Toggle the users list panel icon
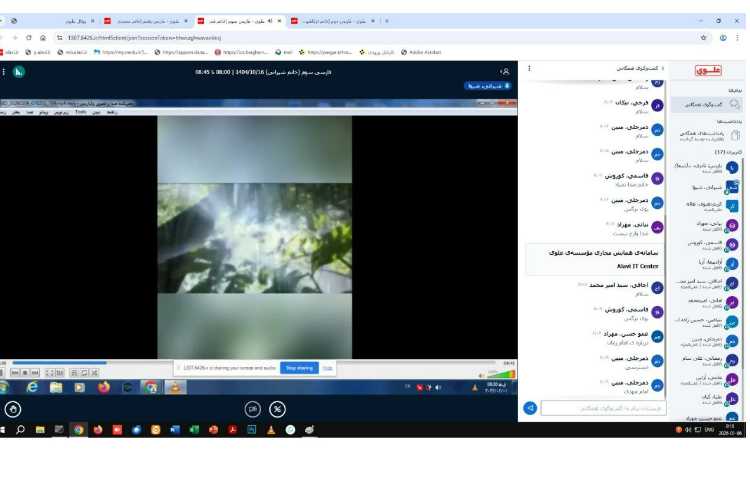Image resolution: width=750 pixels, height=480 pixels. point(505,72)
